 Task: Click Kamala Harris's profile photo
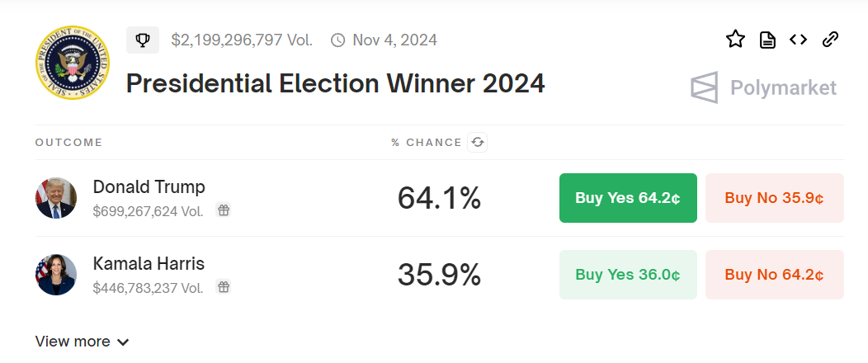point(56,275)
